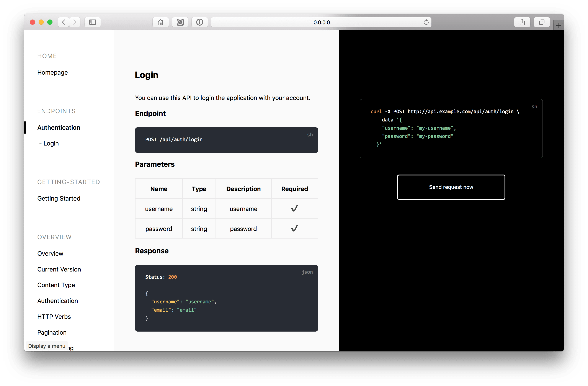The height and width of the screenshot is (386, 588).
Task: Open Homepage link in sidebar
Action: coord(52,72)
